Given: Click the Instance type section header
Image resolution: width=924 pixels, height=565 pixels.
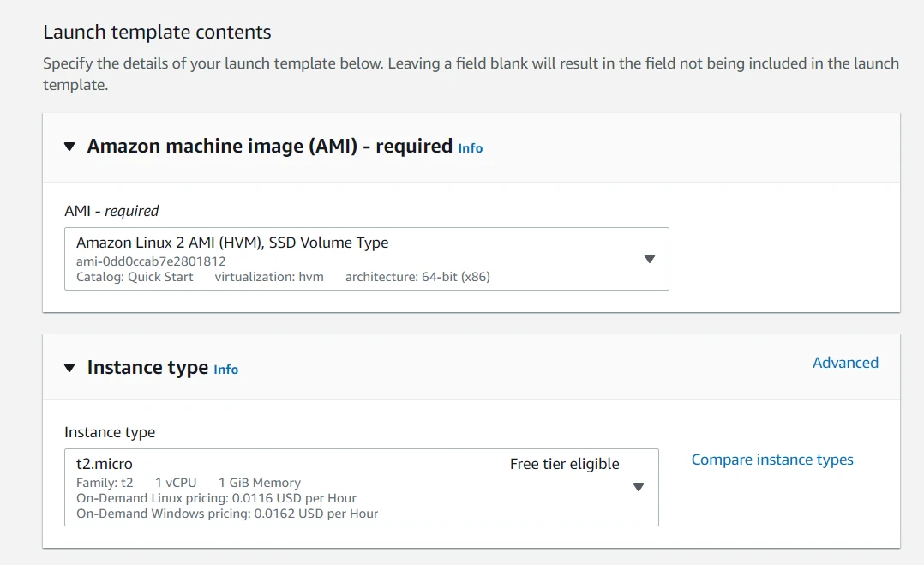Looking at the screenshot, I should click(x=147, y=367).
